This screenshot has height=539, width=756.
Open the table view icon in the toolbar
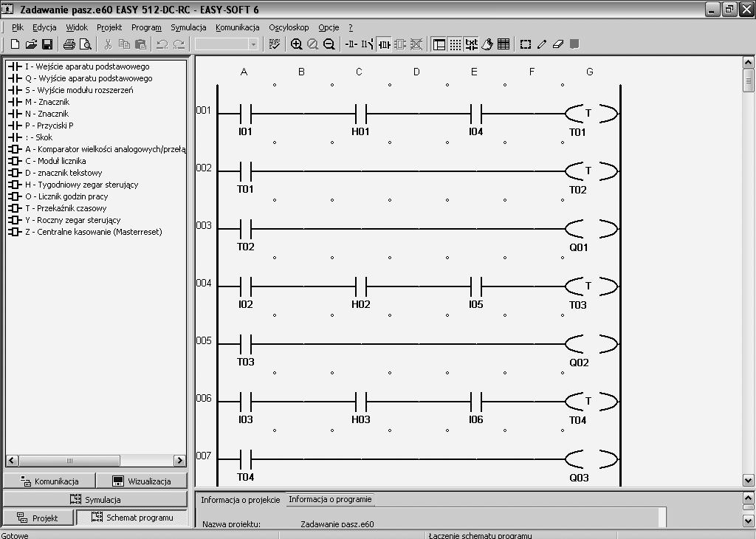504,44
